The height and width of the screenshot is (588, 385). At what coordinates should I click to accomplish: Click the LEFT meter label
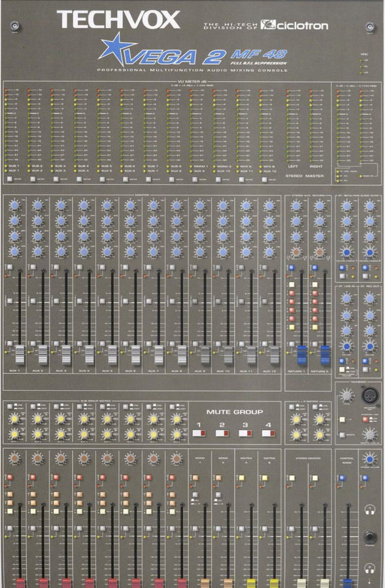(x=293, y=166)
